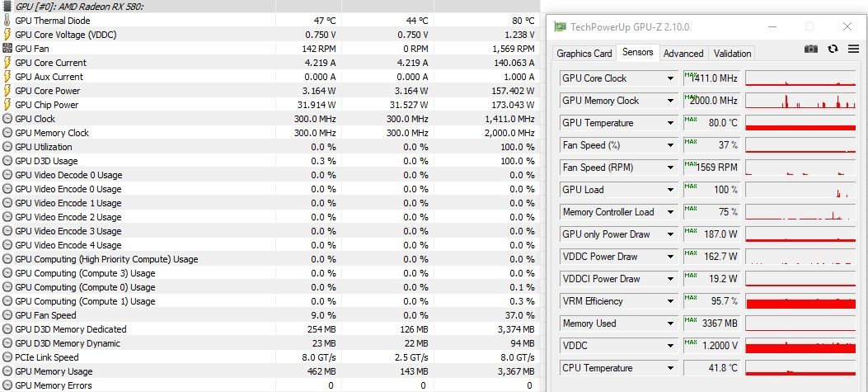868x392 pixels.
Task: Click the GPU-Z app icon in title bar
Action: (x=561, y=26)
